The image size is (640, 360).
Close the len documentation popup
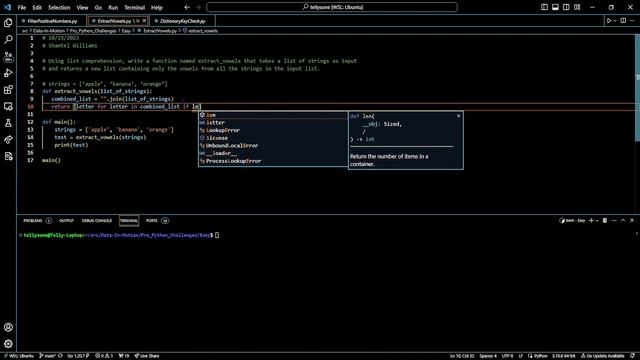tap(458, 116)
